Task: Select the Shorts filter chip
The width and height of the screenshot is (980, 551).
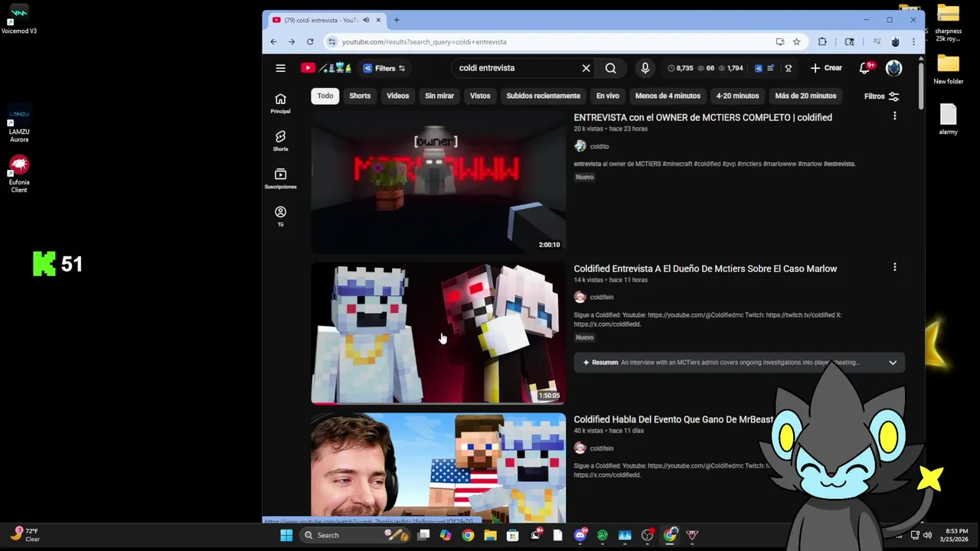Action: pyautogui.click(x=360, y=96)
